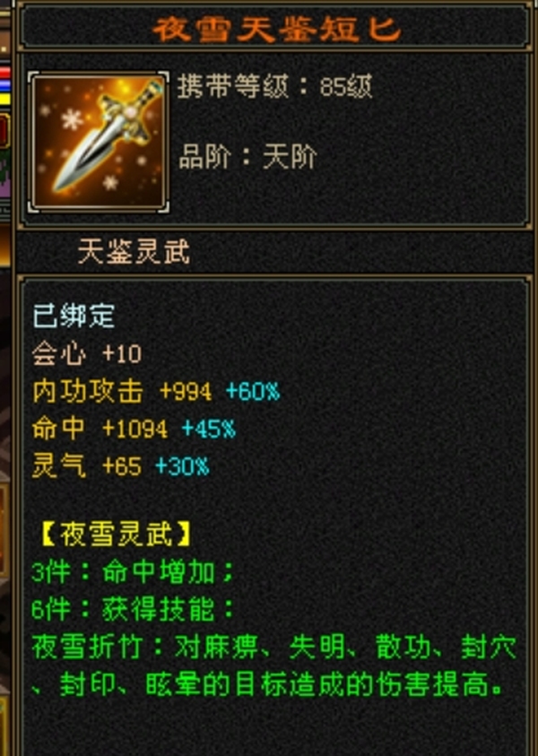Image resolution: width=538 pixels, height=756 pixels.
Task: Click the yellow bar on the left edge
Action: [x=4, y=100]
